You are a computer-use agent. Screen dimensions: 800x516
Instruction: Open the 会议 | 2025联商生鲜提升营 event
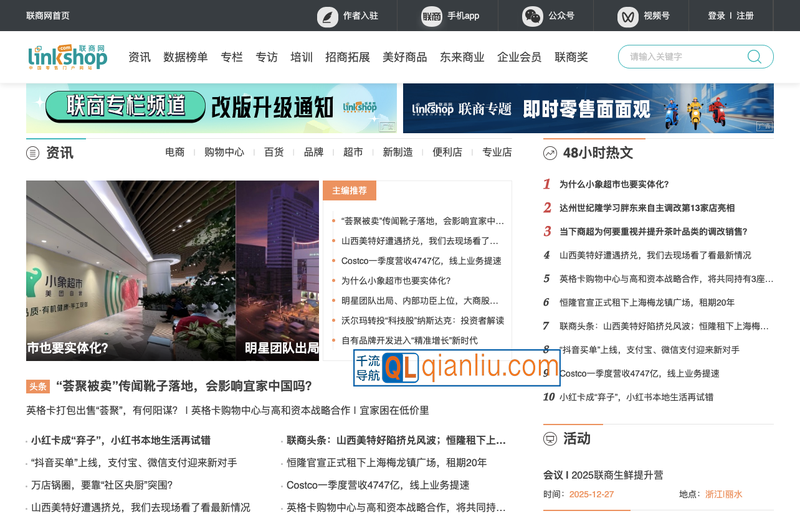(603, 475)
